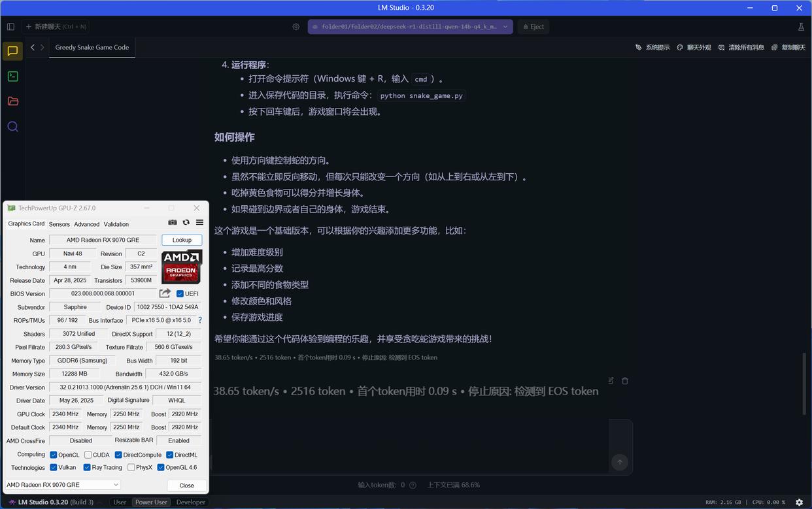Start a new chat with 新建聊天
Screen dimensions: 812x509
[56, 27]
